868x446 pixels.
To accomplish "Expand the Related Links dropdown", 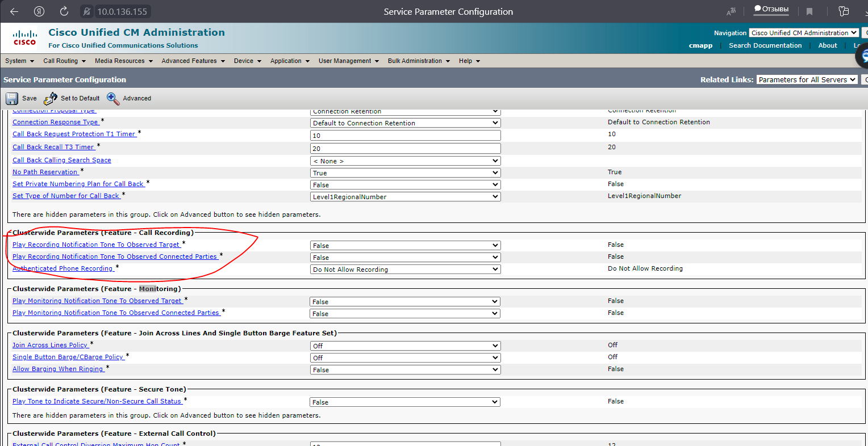I will [x=807, y=80].
